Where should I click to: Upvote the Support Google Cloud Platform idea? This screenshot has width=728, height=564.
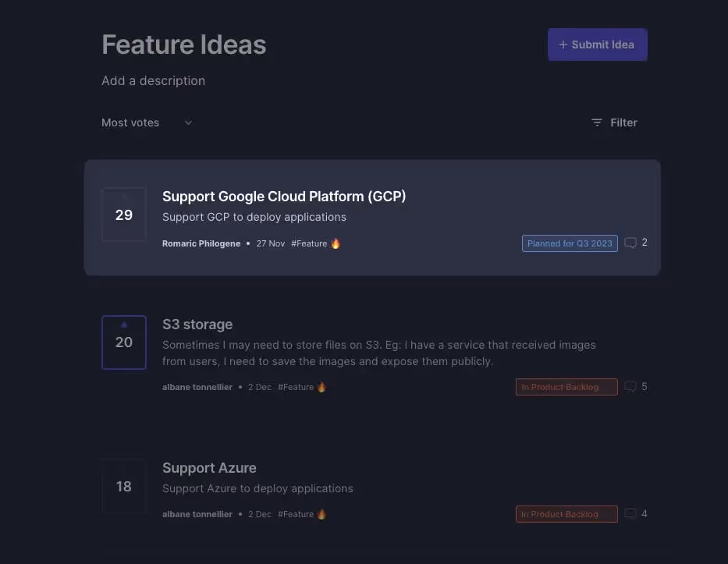pos(123,215)
